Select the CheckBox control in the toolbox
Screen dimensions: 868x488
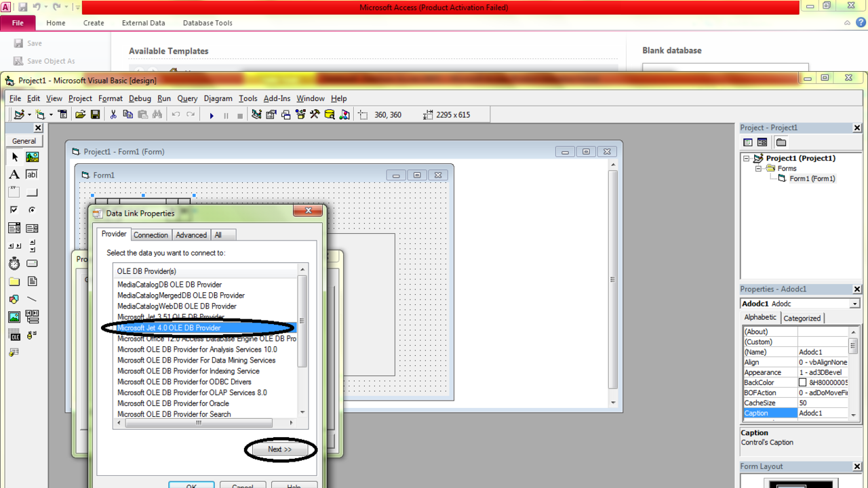click(x=14, y=210)
